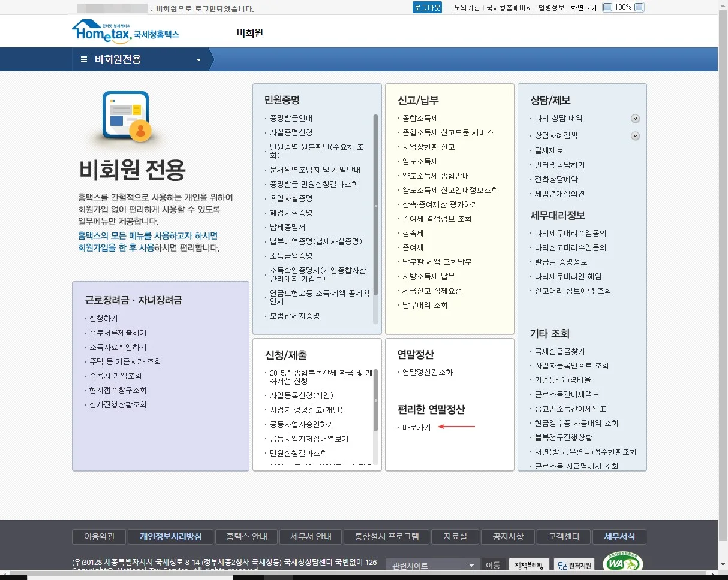Image resolution: width=728 pixels, height=580 pixels.
Task: Open 개인정보처리방침 footer tab
Action: tap(171, 536)
